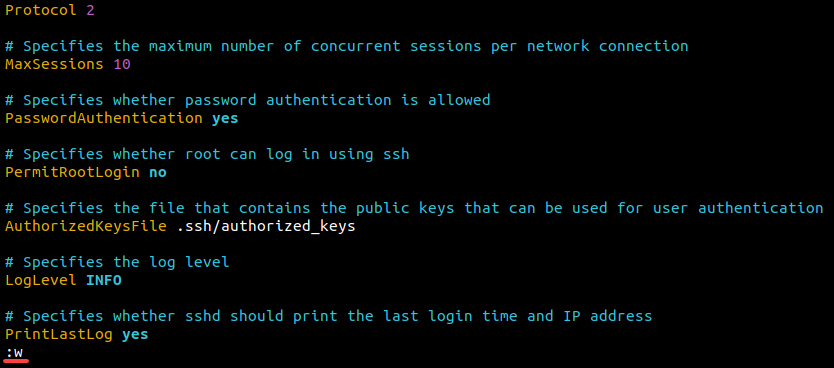Click the comment about concurrent sessions
This screenshot has width=834, height=368.
point(347,46)
